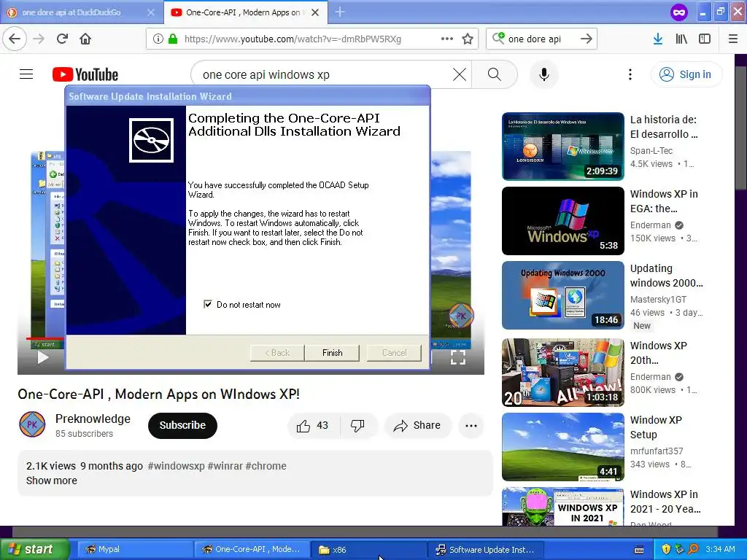Open the #winrar hashtag link

point(225,466)
